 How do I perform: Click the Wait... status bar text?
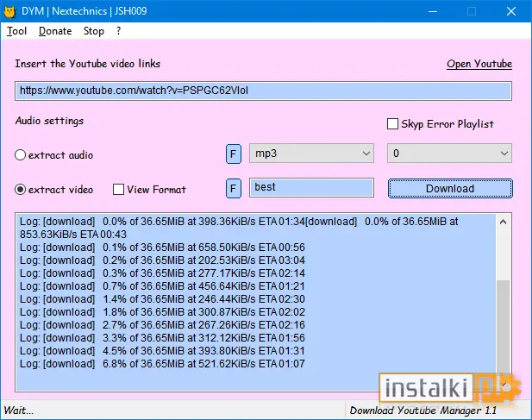coord(19,411)
